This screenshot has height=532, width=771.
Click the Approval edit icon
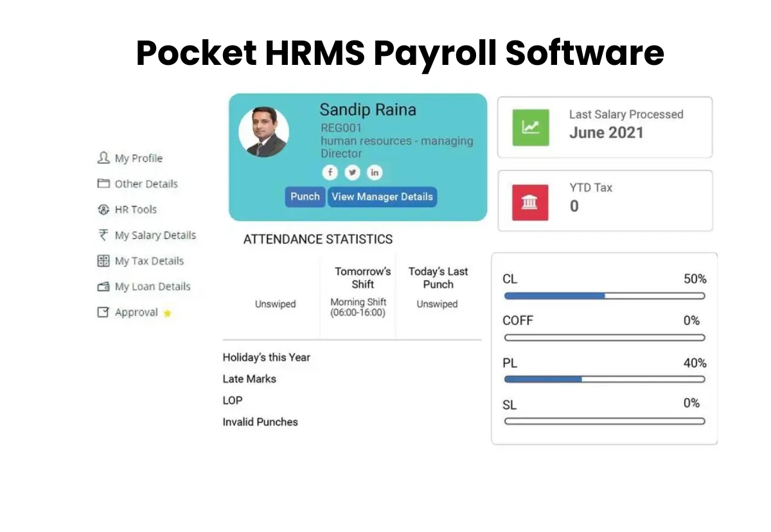(x=103, y=312)
